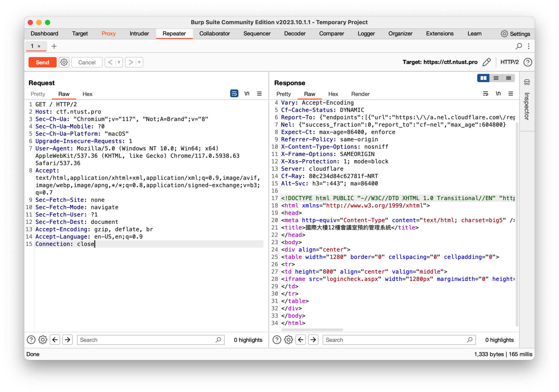
Task: Select the combined single-pane layout
Action: [x=508, y=78]
